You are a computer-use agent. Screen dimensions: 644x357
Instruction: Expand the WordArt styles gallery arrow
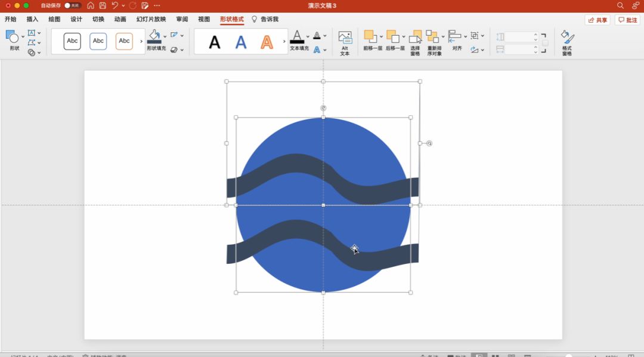284,41
